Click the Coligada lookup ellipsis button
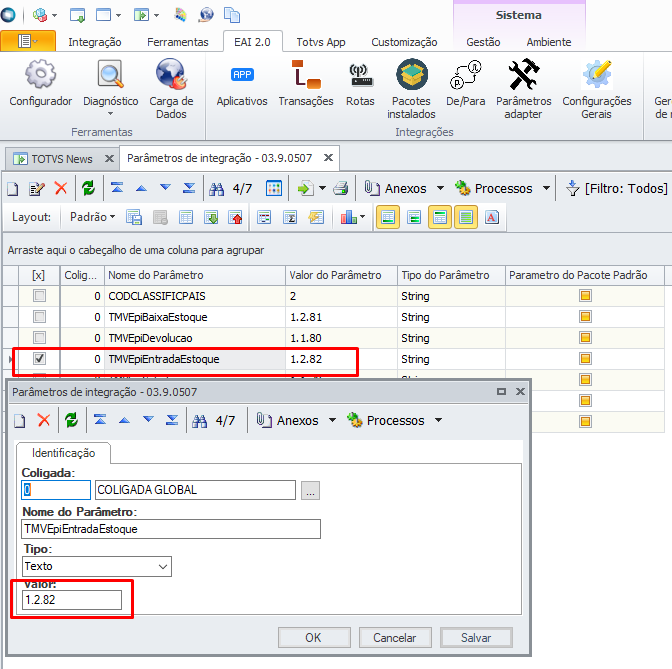The image size is (672, 669). point(310,490)
